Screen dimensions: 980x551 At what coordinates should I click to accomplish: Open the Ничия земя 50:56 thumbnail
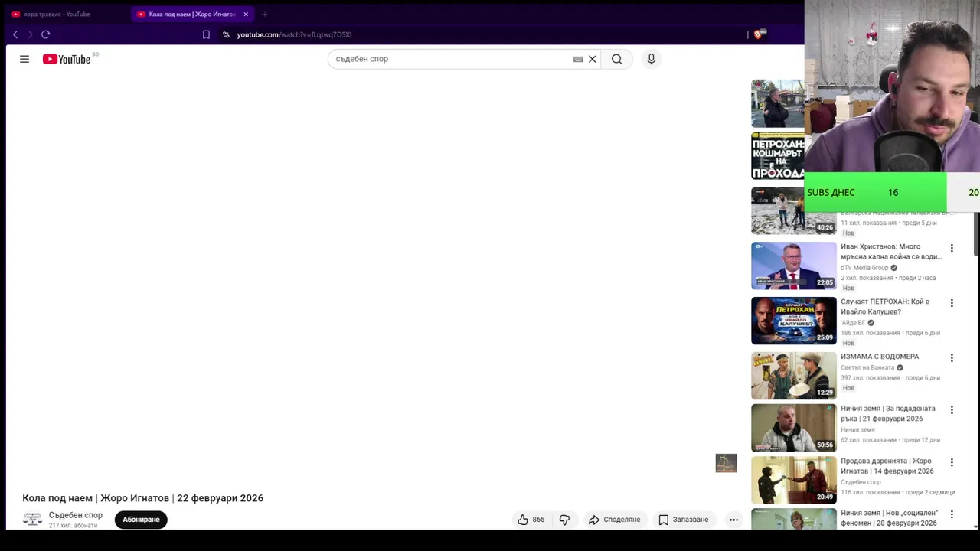pyautogui.click(x=794, y=428)
